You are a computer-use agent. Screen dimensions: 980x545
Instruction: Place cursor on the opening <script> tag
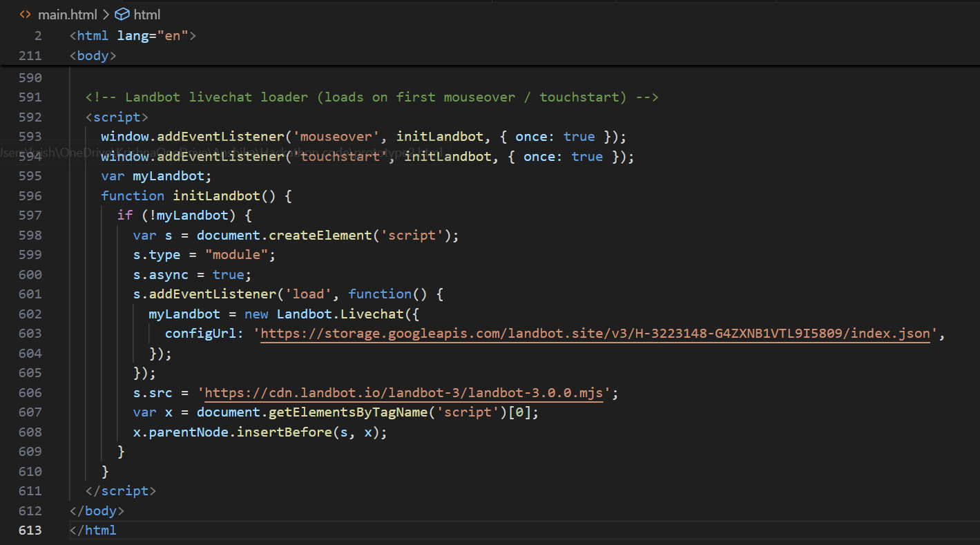pyautogui.click(x=117, y=117)
